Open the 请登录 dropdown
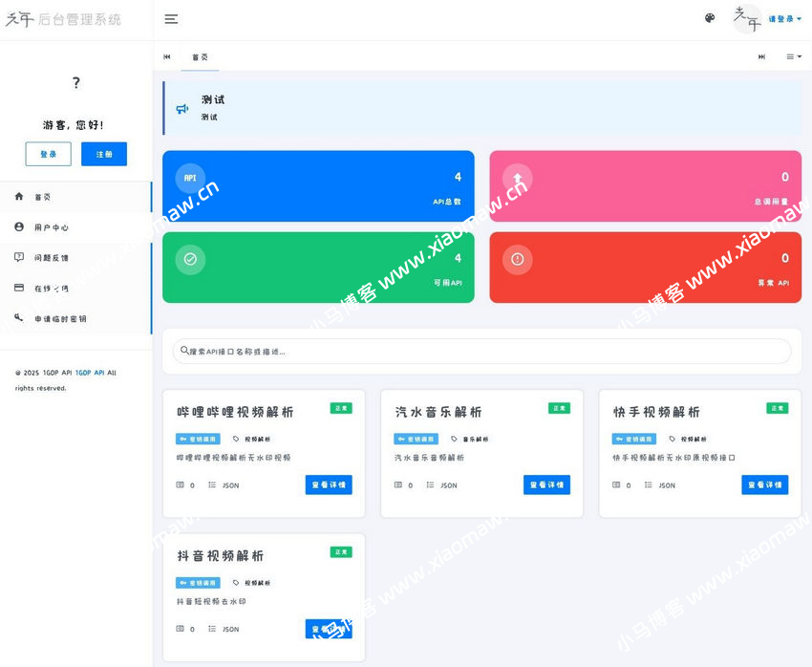The width and height of the screenshot is (812, 667). [784, 19]
